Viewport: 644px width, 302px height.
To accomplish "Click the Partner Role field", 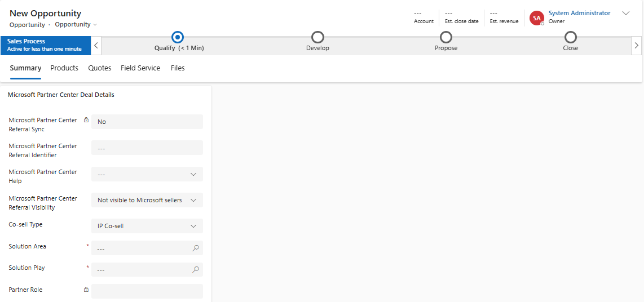I will click(x=147, y=291).
